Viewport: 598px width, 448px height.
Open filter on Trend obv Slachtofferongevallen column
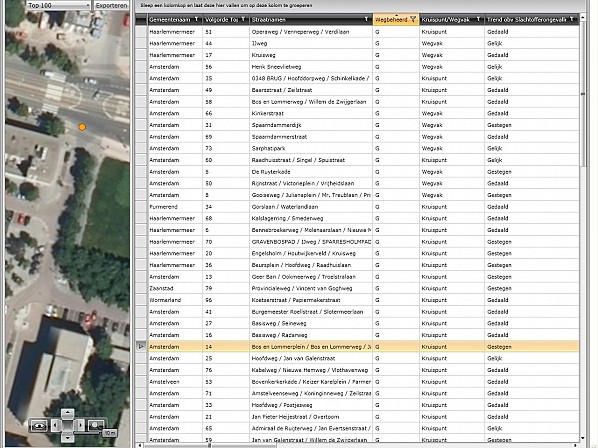tap(572, 19)
